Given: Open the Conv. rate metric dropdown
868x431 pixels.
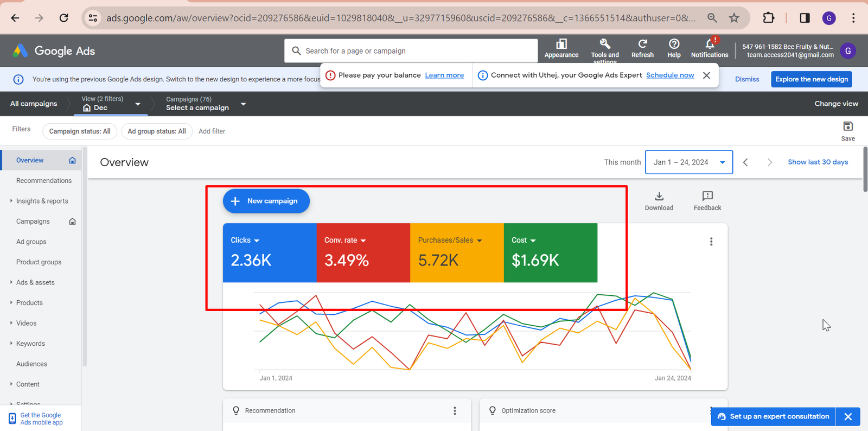Looking at the screenshot, I should pos(345,240).
